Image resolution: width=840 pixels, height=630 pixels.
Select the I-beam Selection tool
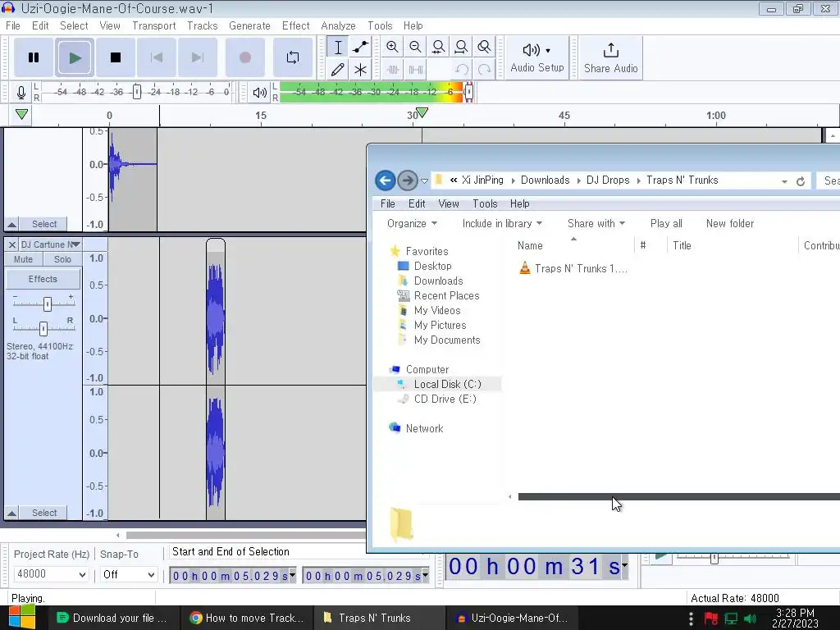click(338, 47)
